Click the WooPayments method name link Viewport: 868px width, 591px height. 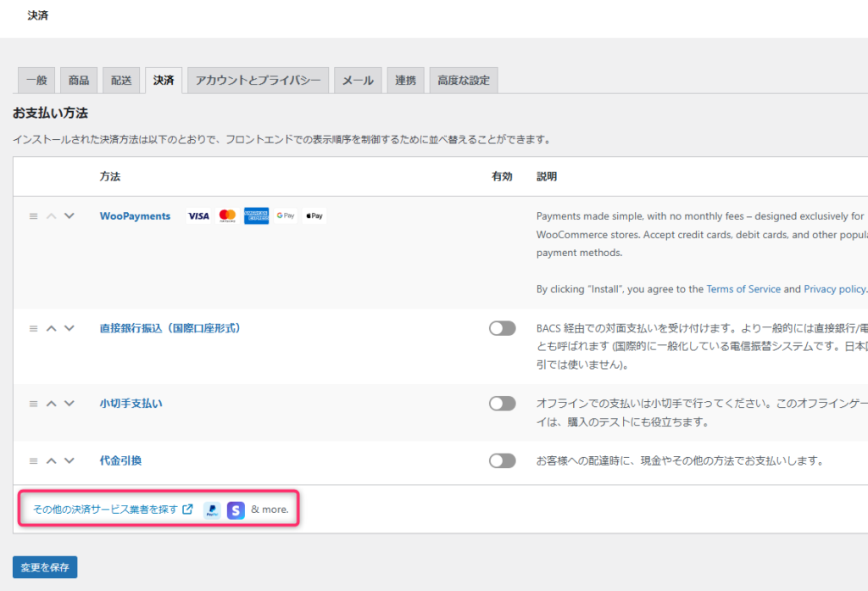135,215
